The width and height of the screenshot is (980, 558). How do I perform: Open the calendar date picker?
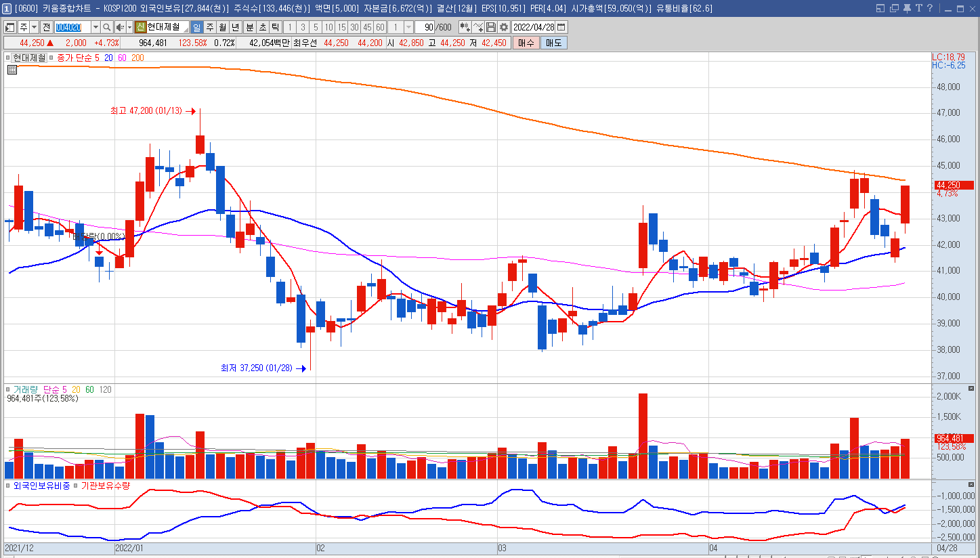click(561, 27)
